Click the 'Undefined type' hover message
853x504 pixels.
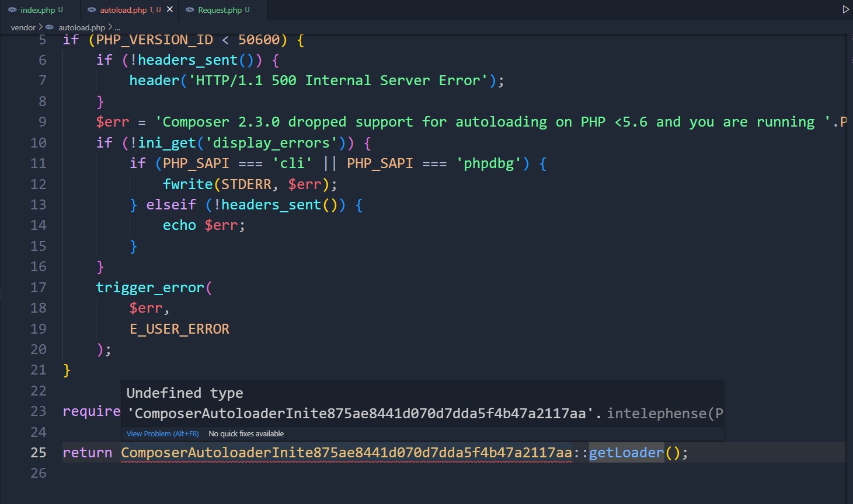185,393
